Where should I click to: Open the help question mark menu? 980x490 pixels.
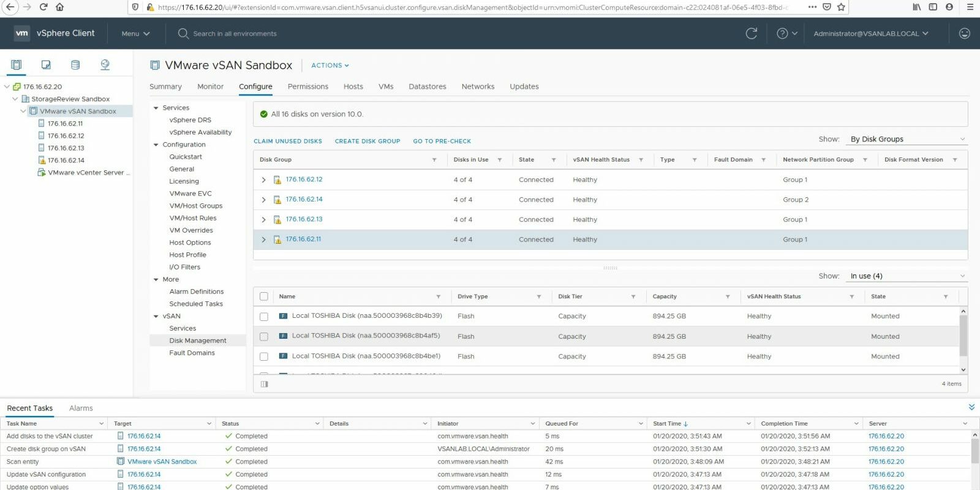tap(786, 34)
